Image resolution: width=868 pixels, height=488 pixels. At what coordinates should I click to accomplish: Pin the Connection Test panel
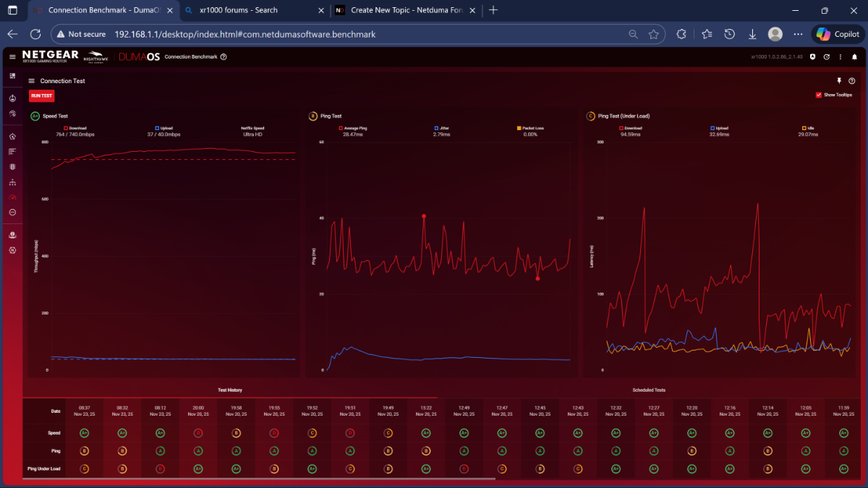[839, 81]
